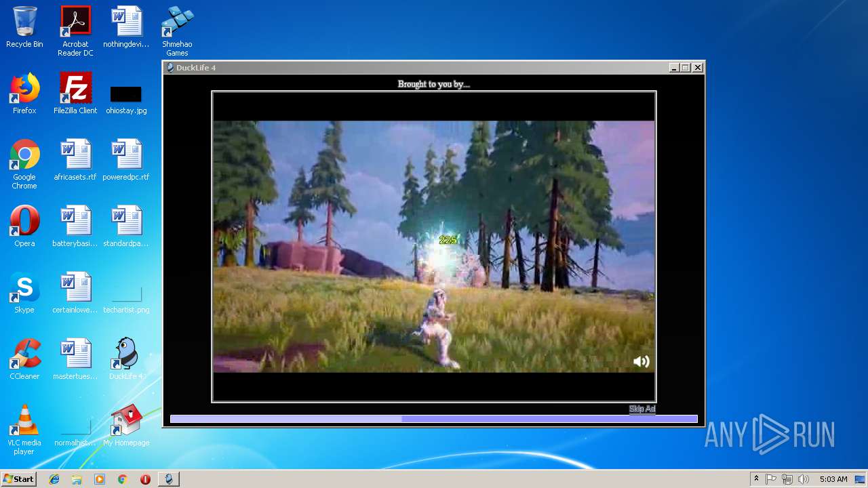Show hidden system tray icons
868x488 pixels.
(x=756, y=479)
